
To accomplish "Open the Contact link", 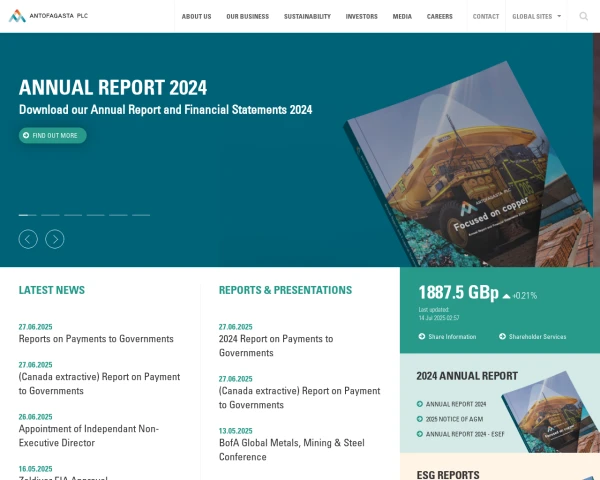I will tap(486, 16).
